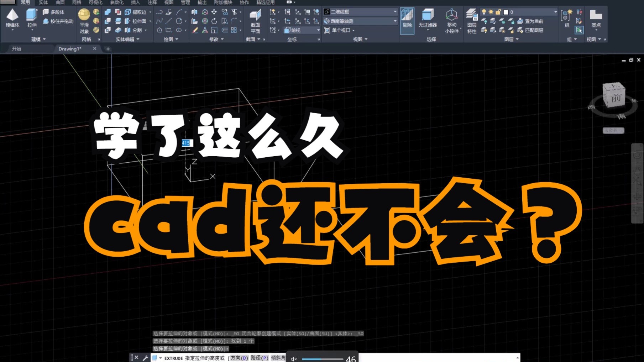Expand the 绘图 panel
The height and width of the screenshot is (362, 644).
click(x=171, y=39)
